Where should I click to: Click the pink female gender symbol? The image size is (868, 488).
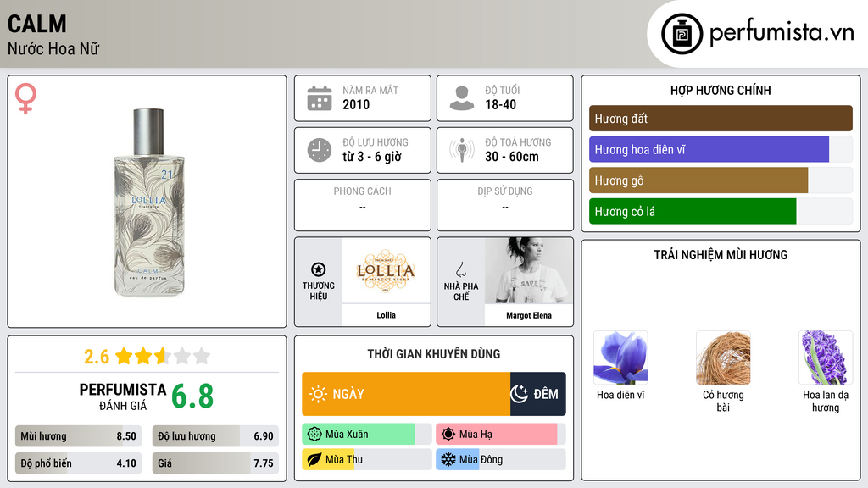click(25, 98)
